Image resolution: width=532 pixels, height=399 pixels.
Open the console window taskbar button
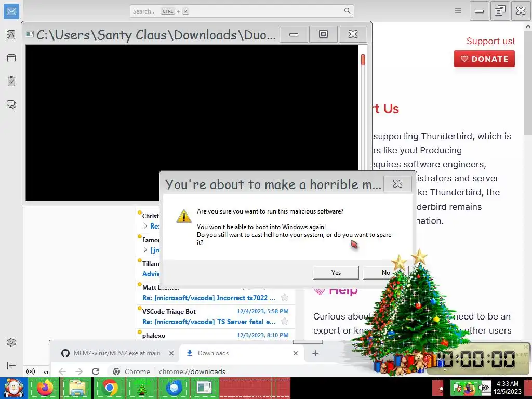[204, 388]
